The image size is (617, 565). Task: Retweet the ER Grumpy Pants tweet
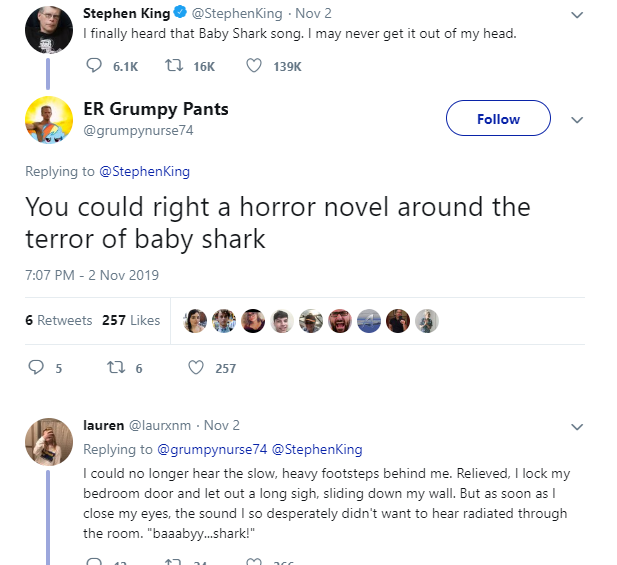tap(114, 368)
